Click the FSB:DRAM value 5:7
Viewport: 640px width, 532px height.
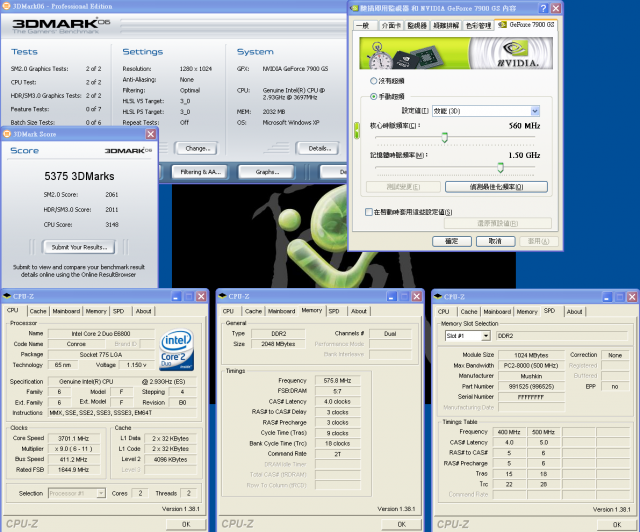click(x=337, y=391)
